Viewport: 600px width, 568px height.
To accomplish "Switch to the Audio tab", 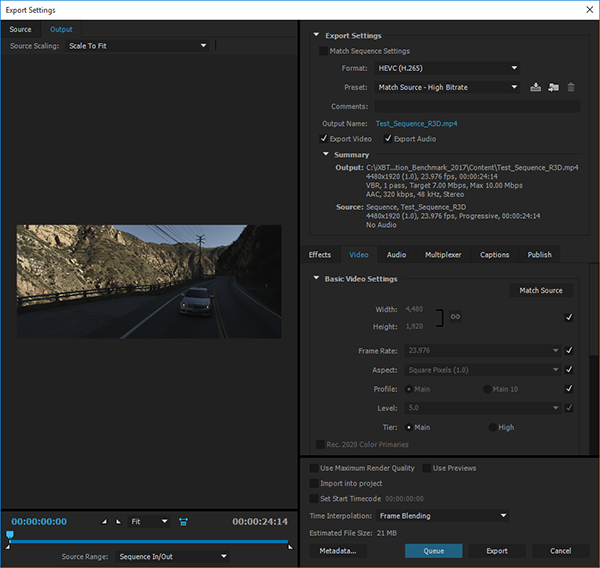I will pyautogui.click(x=396, y=255).
